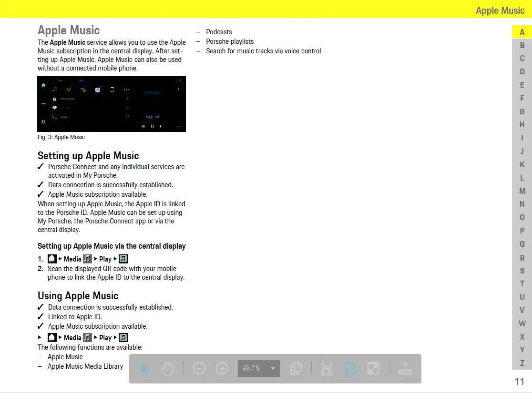
Task: Click home icon under Using Apple Music
Action: pyautogui.click(x=52, y=337)
